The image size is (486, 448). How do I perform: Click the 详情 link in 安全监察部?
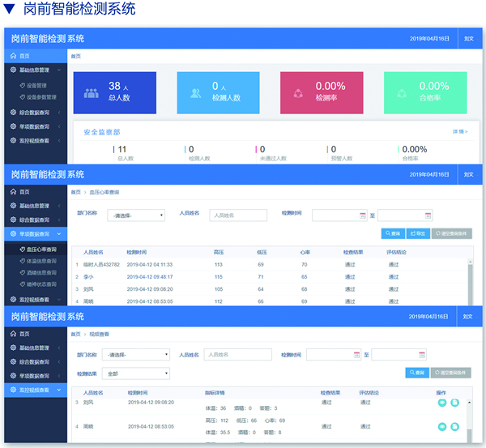coord(460,130)
